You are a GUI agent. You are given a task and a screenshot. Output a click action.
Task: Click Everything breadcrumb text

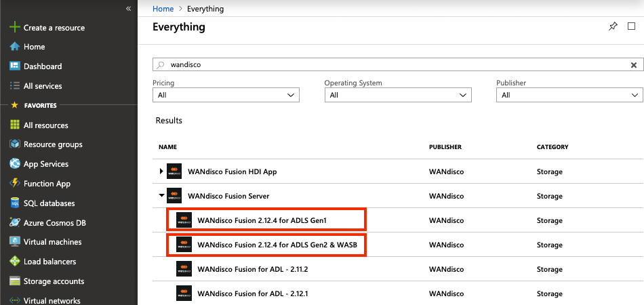pos(205,9)
